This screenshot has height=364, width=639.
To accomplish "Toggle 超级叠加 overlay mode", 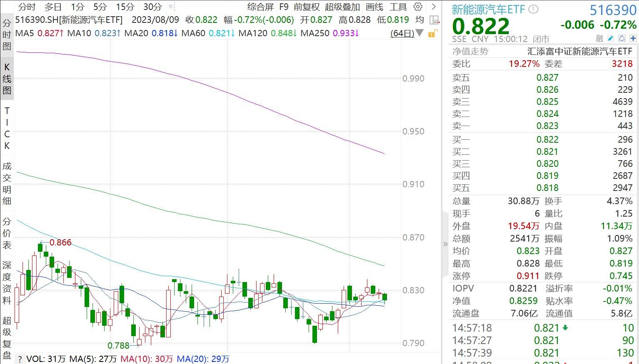I will 342,7.
